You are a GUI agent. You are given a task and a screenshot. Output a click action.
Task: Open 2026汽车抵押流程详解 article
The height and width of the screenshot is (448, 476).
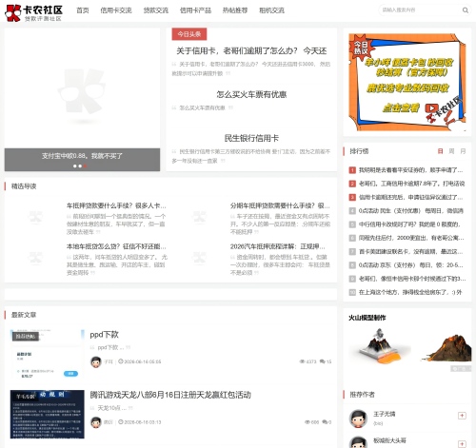[x=278, y=246]
